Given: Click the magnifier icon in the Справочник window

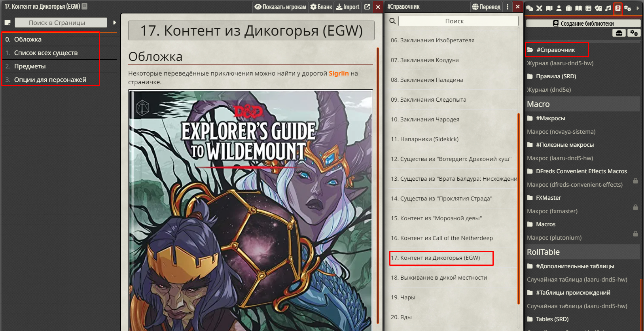Looking at the screenshot, I should point(392,21).
